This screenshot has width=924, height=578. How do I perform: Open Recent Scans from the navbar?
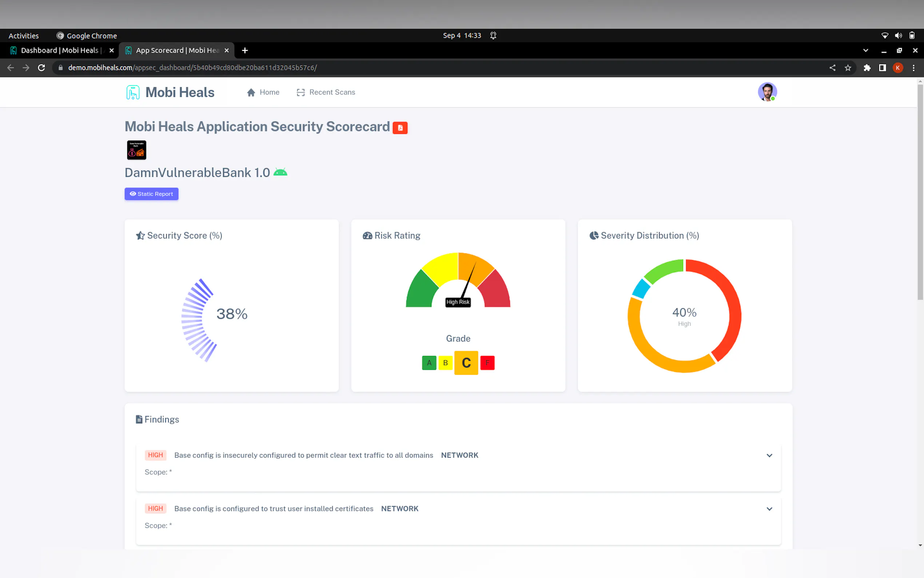point(326,92)
